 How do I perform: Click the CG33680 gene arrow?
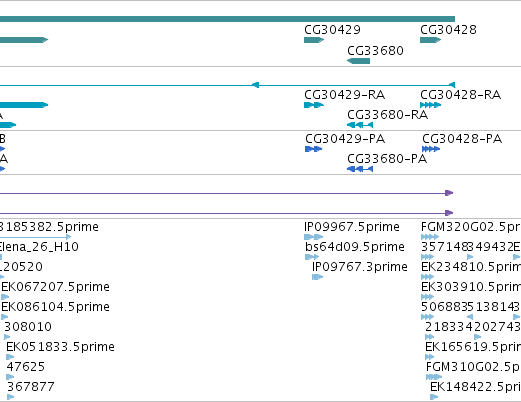click(358, 61)
